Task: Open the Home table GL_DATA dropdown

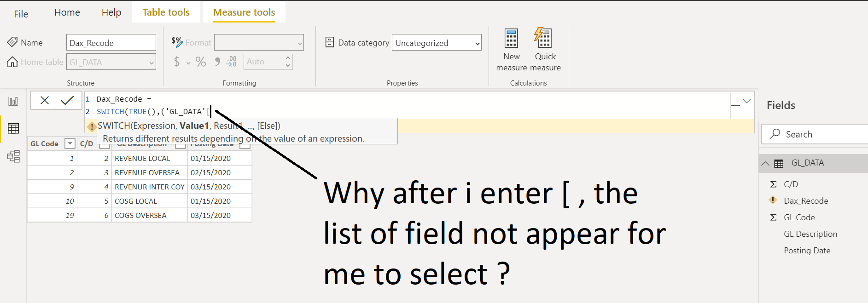Action: [x=111, y=62]
